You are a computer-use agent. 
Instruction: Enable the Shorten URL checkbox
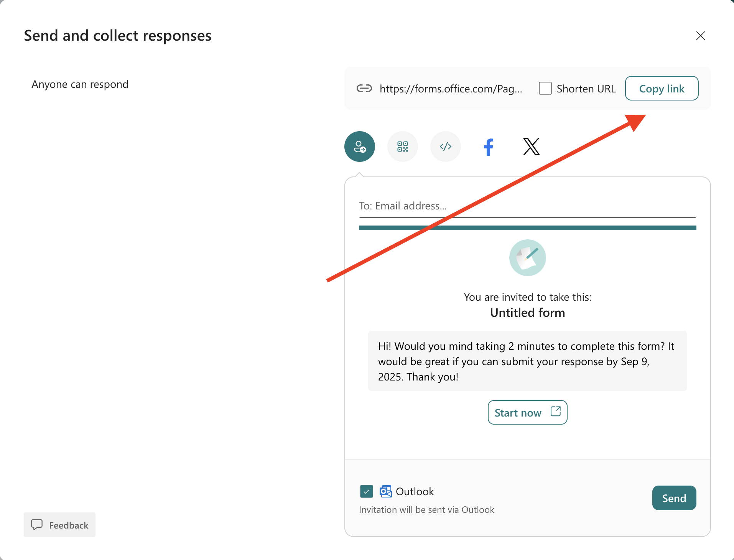click(x=545, y=88)
